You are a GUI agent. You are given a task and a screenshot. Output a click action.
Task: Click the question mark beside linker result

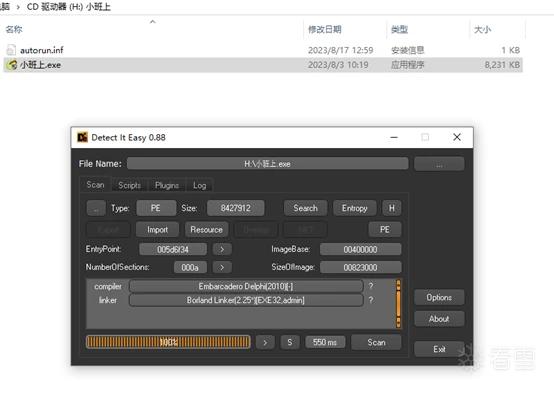click(x=371, y=300)
